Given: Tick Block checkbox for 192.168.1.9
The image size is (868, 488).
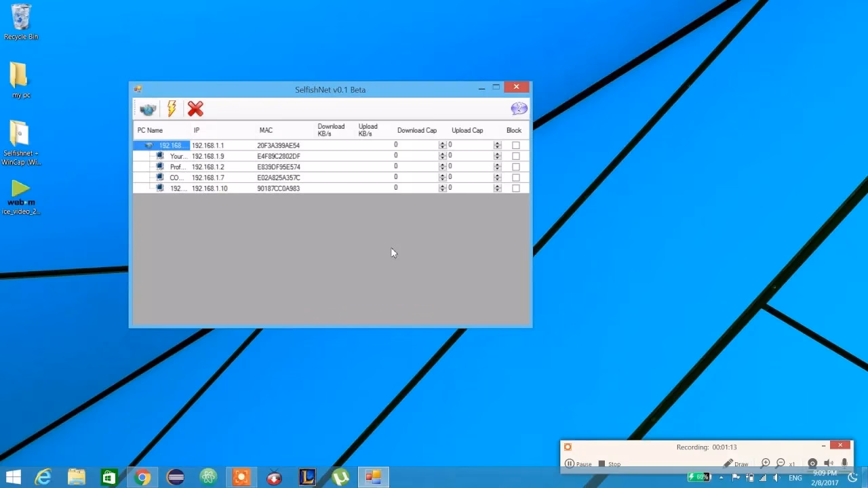Looking at the screenshot, I should [516, 156].
